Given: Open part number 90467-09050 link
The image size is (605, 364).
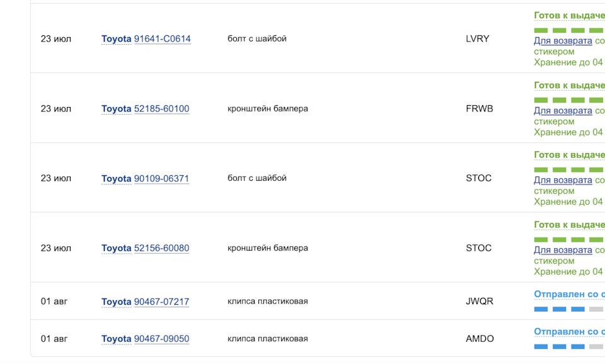Looking at the screenshot, I should (x=161, y=339).
